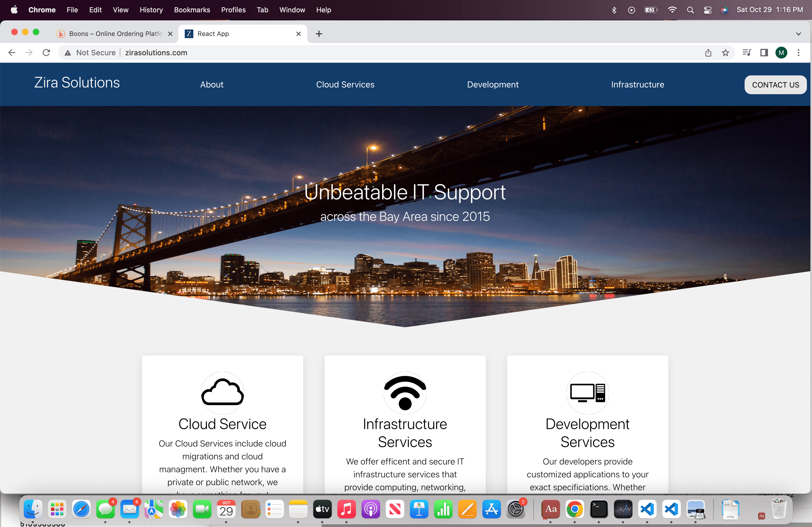Click the Development Services card heading

pos(588,433)
